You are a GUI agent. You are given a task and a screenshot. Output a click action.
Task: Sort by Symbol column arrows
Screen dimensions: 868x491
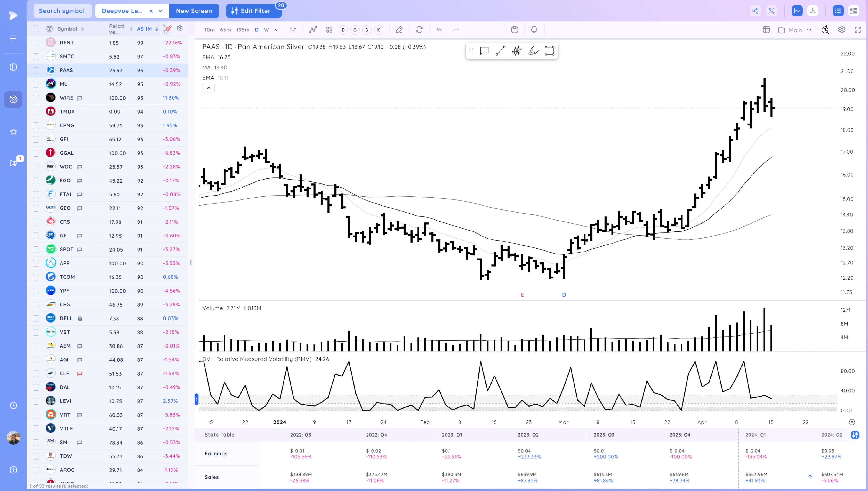pos(82,29)
